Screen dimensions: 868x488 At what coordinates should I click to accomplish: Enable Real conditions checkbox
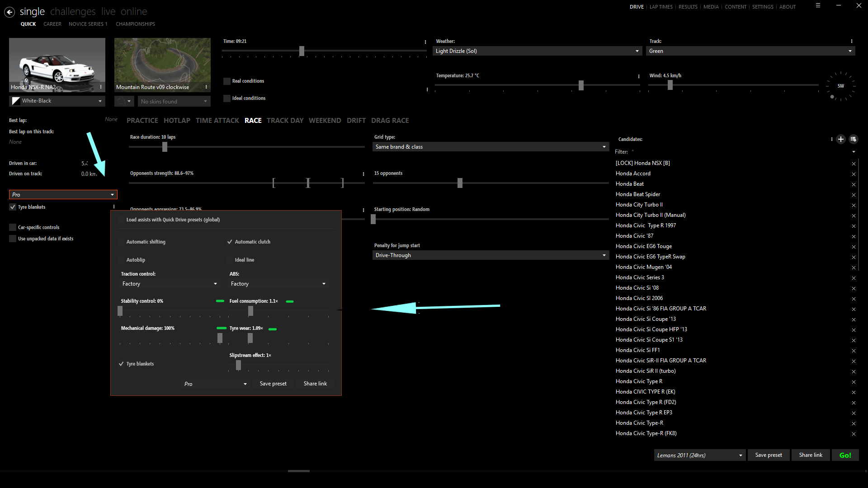[x=227, y=81]
